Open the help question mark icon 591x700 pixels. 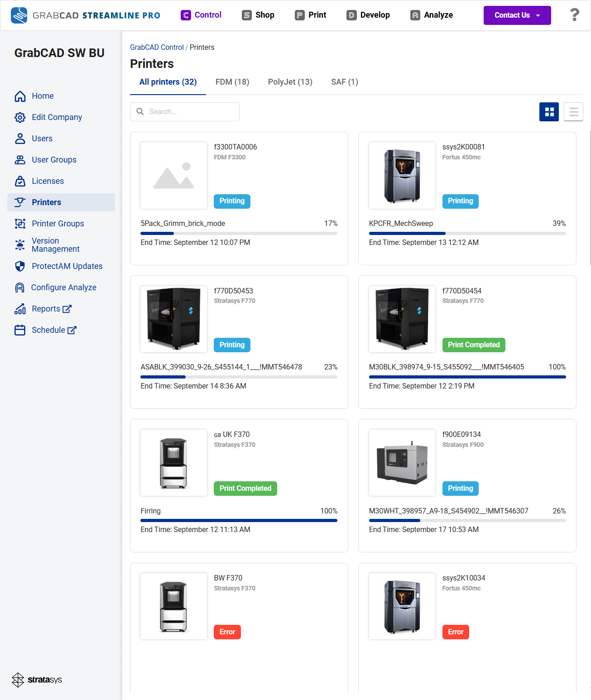[x=574, y=15]
